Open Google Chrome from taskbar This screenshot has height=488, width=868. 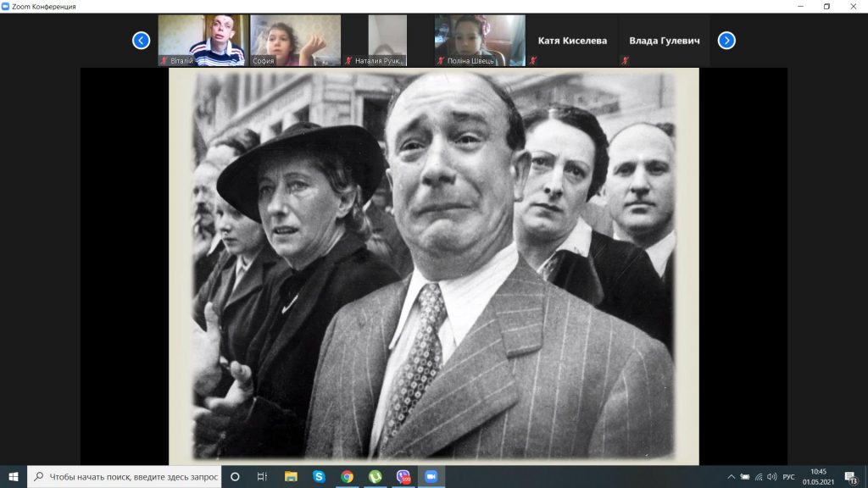tap(347, 476)
